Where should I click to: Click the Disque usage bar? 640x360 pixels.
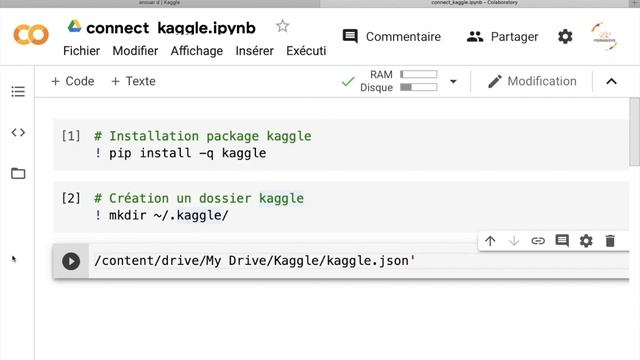(x=419, y=87)
